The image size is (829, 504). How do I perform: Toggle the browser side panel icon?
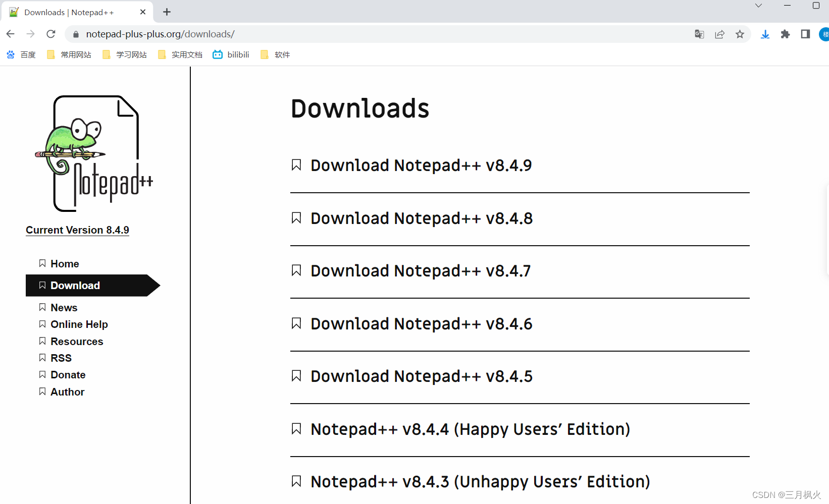click(x=805, y=34)
